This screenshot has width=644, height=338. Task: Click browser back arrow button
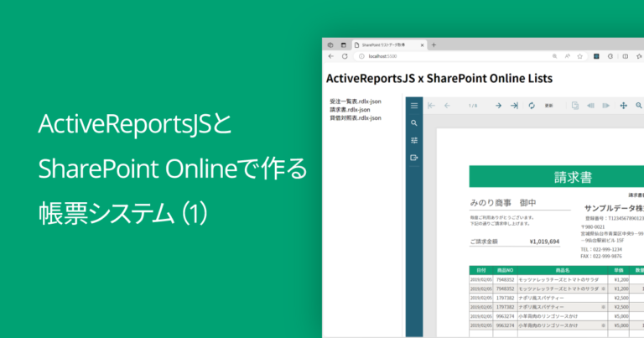point(331,56)
